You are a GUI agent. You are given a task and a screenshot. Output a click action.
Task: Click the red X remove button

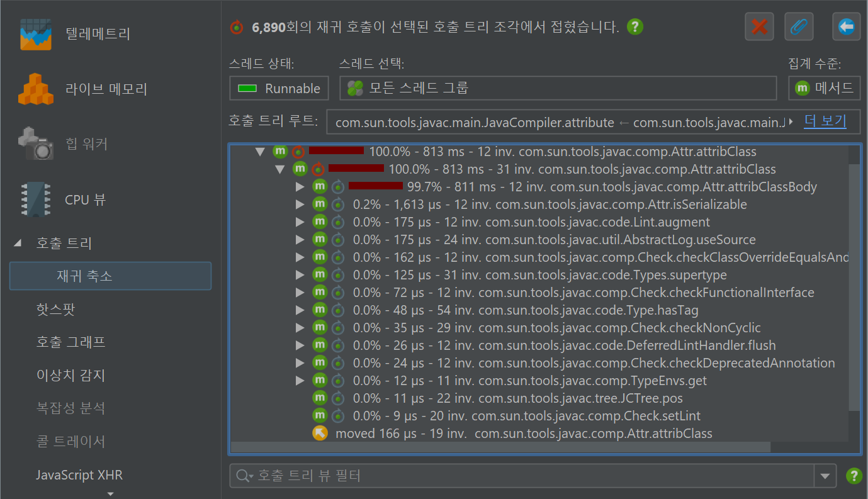point(759,26)
